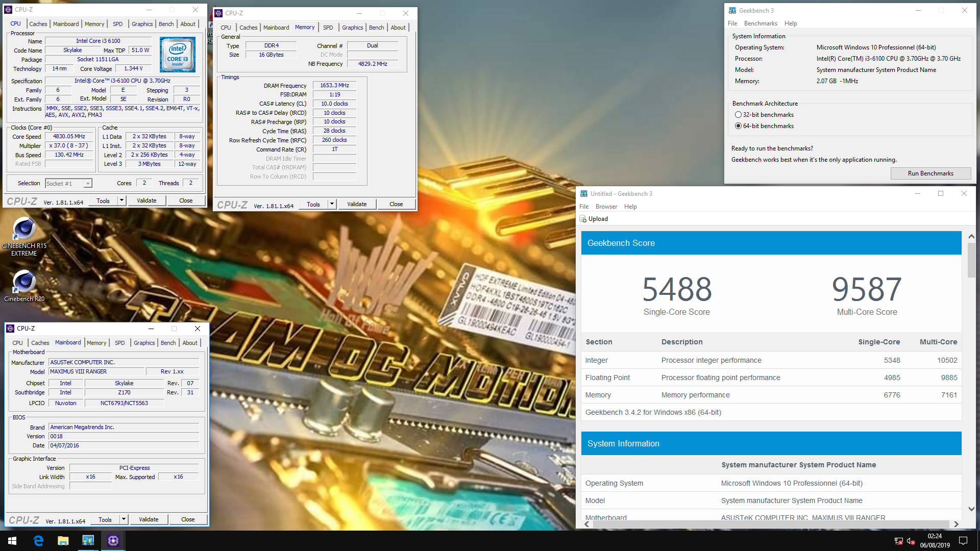Click left arrow of Geekbench horizontal scrollbar
Image resolution: width=980 pixels, height=551 pixels.
[587, 524]
